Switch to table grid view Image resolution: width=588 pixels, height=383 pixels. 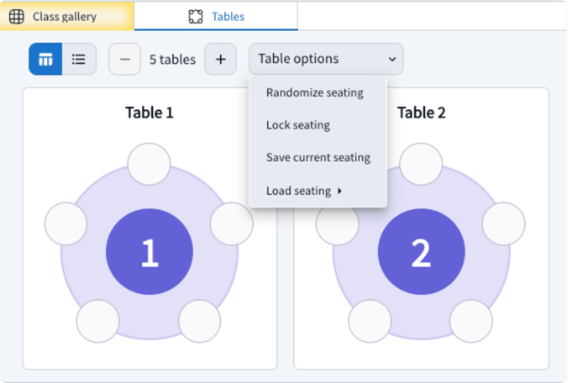tap(45, 60)
